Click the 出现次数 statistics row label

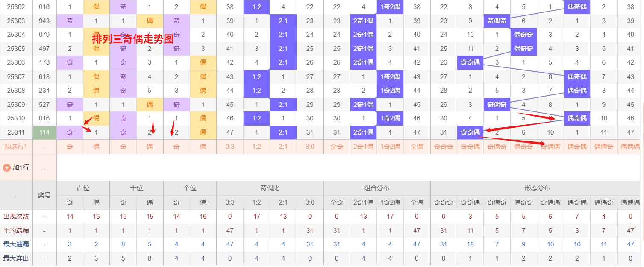click(x=16, y=217)
